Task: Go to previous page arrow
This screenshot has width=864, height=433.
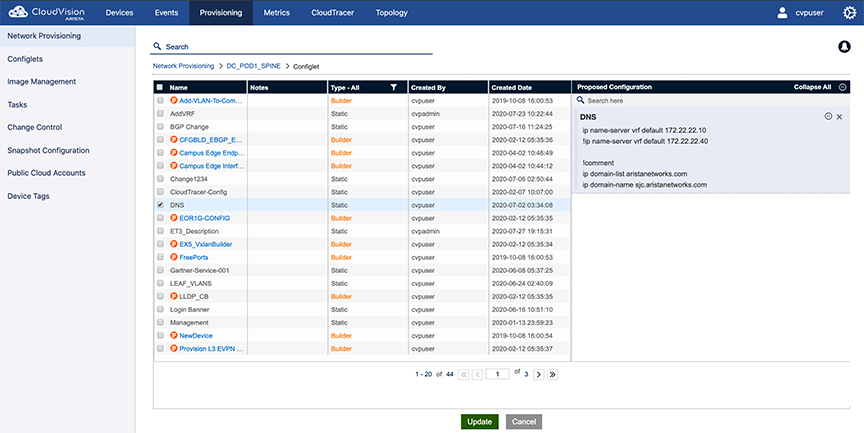Action: click(477, 375)
